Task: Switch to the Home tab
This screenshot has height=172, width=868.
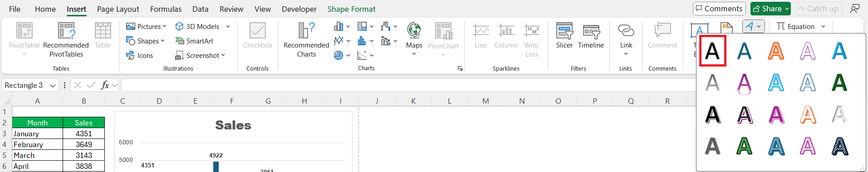Action: pos(45,9)
